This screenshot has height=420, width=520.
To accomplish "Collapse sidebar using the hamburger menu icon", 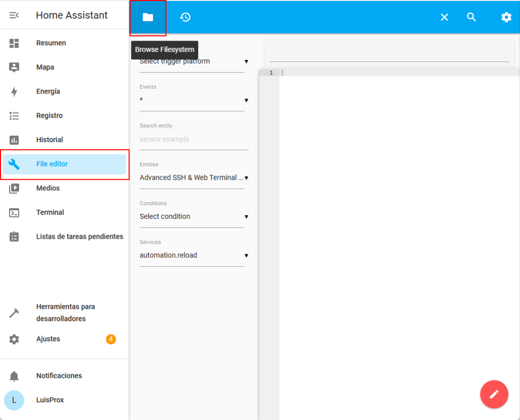I will (14, 15).
